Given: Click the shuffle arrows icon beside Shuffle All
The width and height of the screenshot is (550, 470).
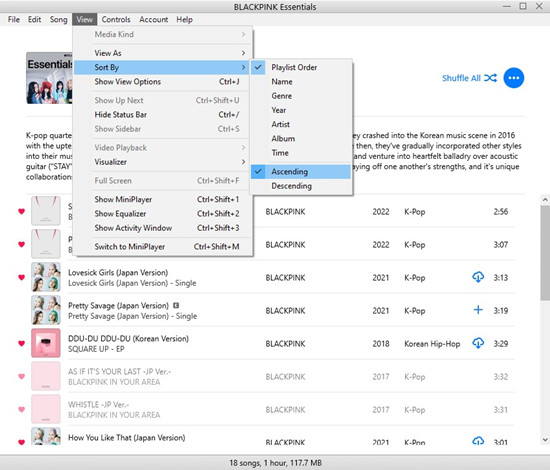Looking at the screenshot, I should pyautogui.click(x=490, y=78).
